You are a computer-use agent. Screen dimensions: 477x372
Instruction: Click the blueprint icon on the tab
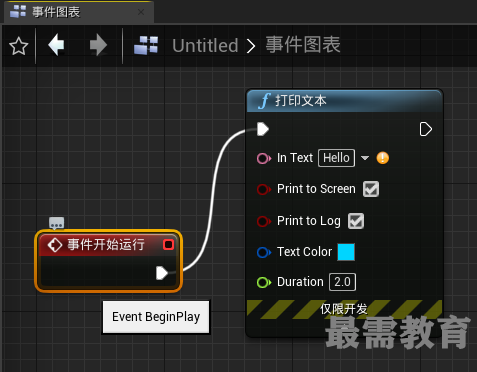pos(18,12)
